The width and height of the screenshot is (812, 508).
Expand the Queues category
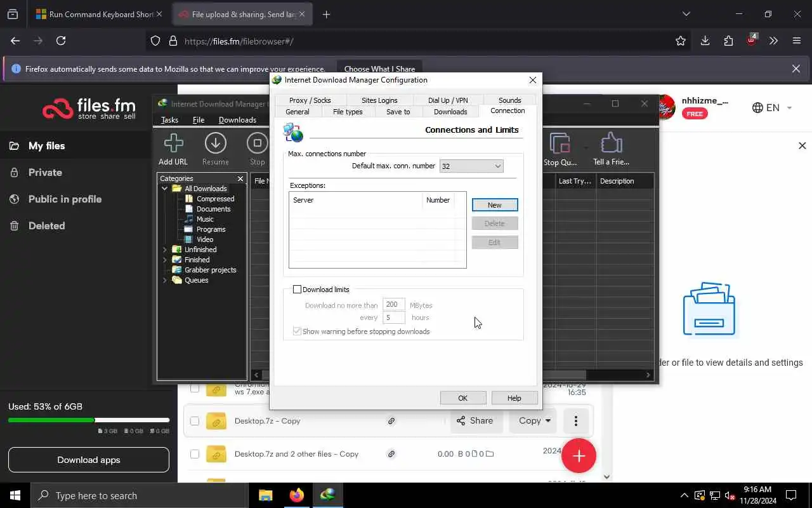(x=165, y=280)
